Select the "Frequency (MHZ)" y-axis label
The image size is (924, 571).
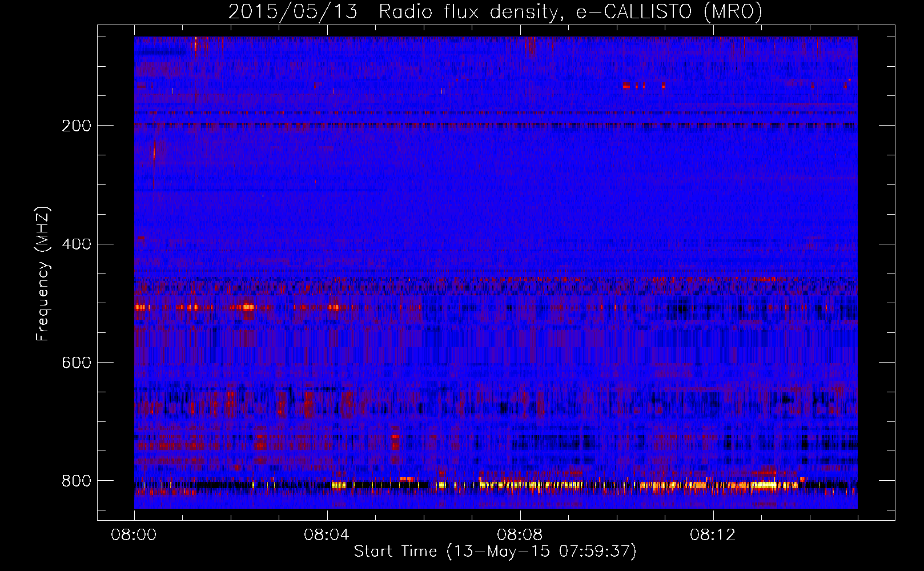43,274
